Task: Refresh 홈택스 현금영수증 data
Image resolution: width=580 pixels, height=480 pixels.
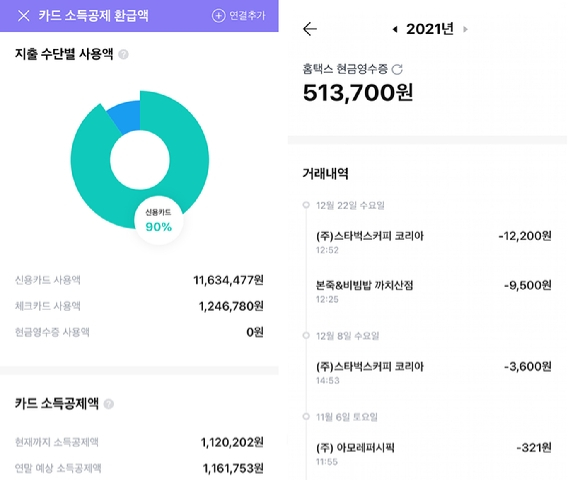Action: tap(397, 69)
